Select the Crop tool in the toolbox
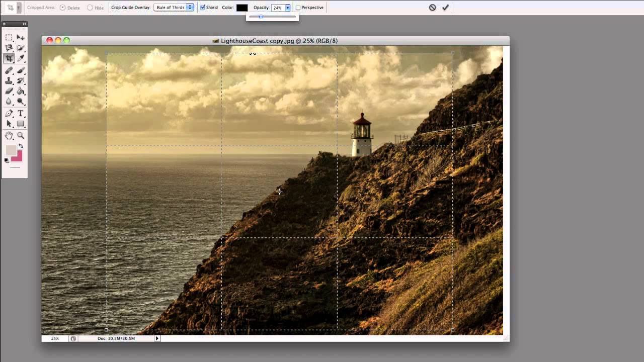This screenshot has width=644, height=362. click(9, 59)
